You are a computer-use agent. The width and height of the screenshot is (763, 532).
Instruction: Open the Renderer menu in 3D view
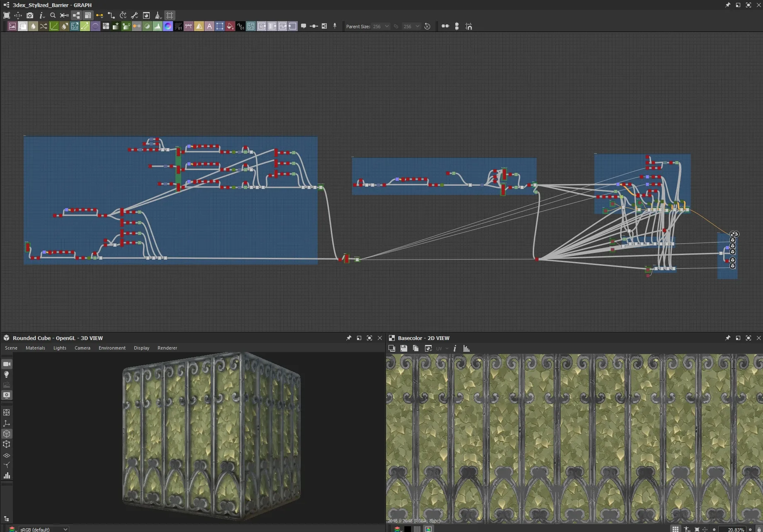click(167, 348)
